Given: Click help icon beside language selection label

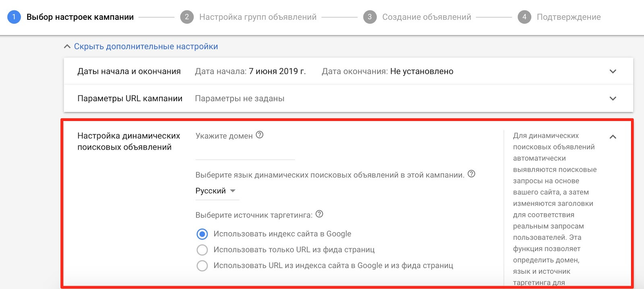Looking at the screenshot, I should click(x=471, y=174).
